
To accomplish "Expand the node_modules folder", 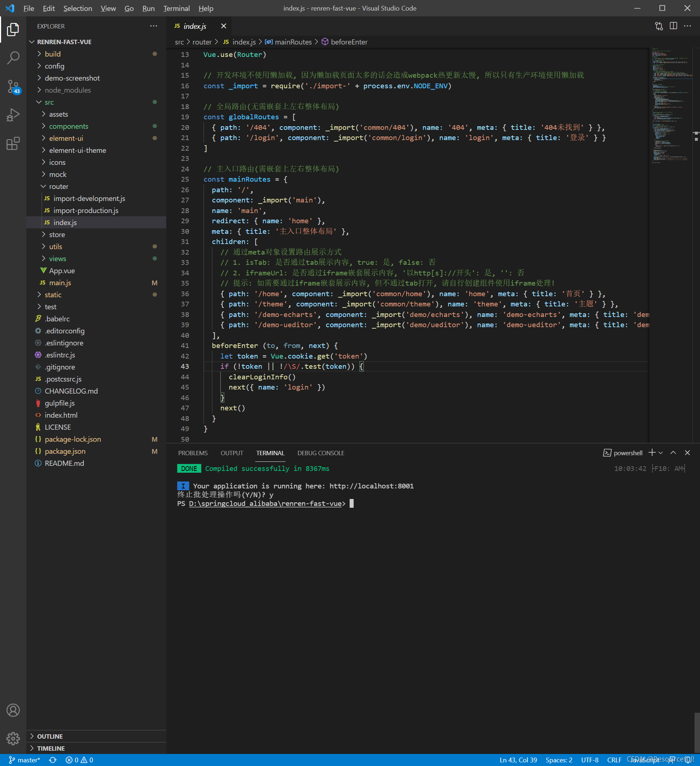I will coord(96,90).
